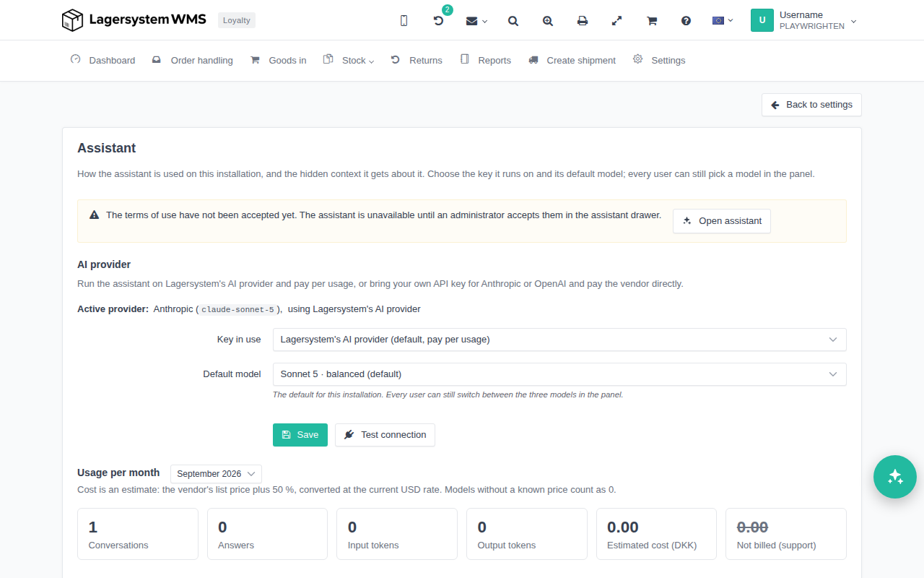This screenshot has width=924, height=578.
Task: Click the warning triangle icon in notice
Action: coord(94,215)
